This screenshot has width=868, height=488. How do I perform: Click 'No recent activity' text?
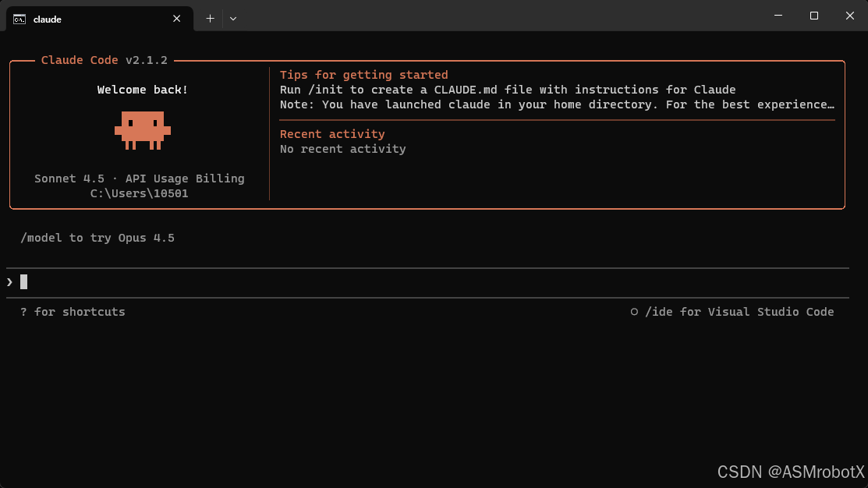[342, 149]
